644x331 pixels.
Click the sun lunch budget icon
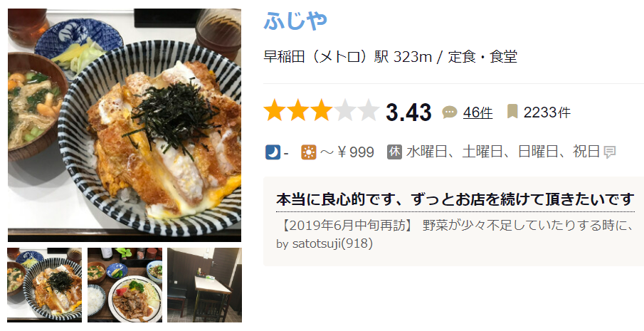click(308, 152)
